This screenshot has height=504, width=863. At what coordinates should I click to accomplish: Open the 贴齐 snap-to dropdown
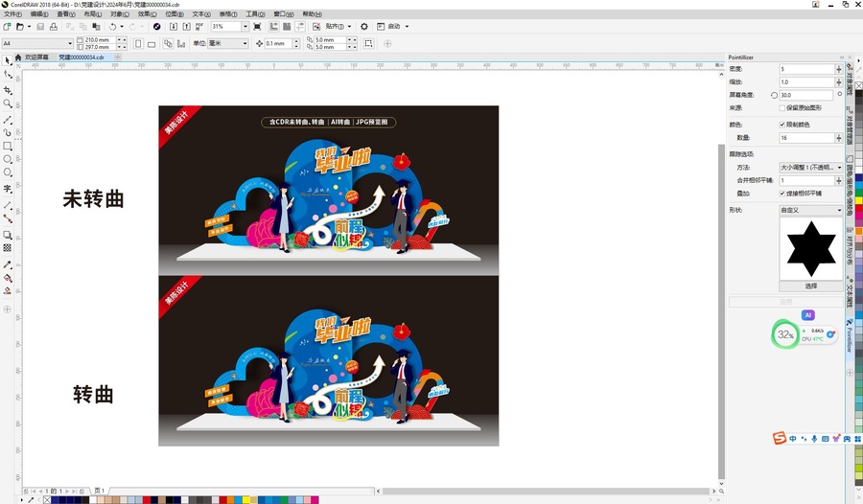(x=349, y=27)
